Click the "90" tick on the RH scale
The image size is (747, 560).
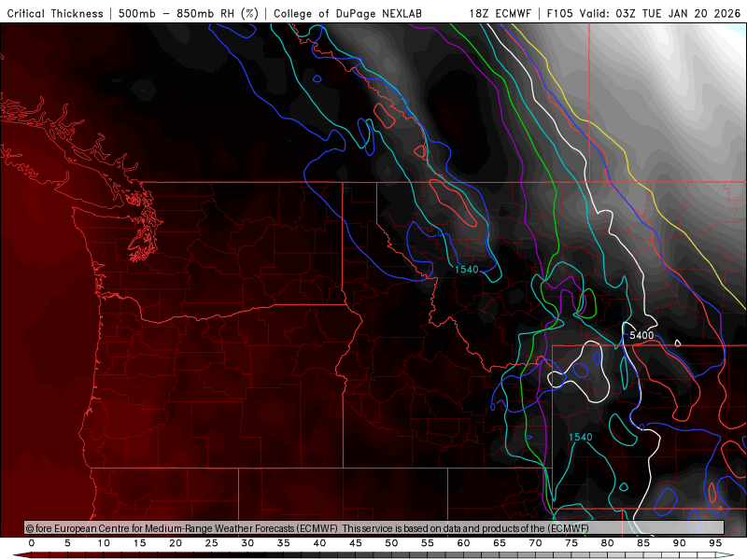click(679, 543)
